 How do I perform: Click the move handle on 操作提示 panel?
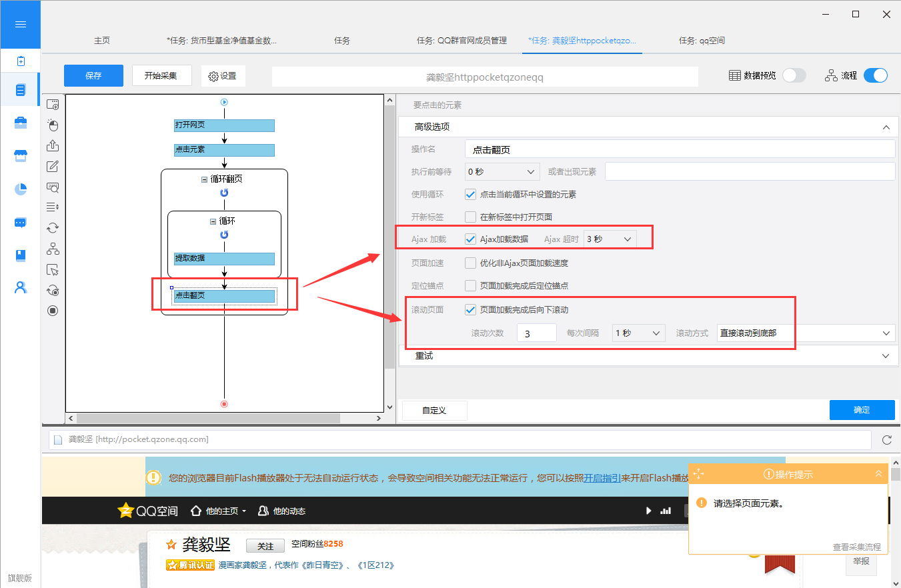699,474
